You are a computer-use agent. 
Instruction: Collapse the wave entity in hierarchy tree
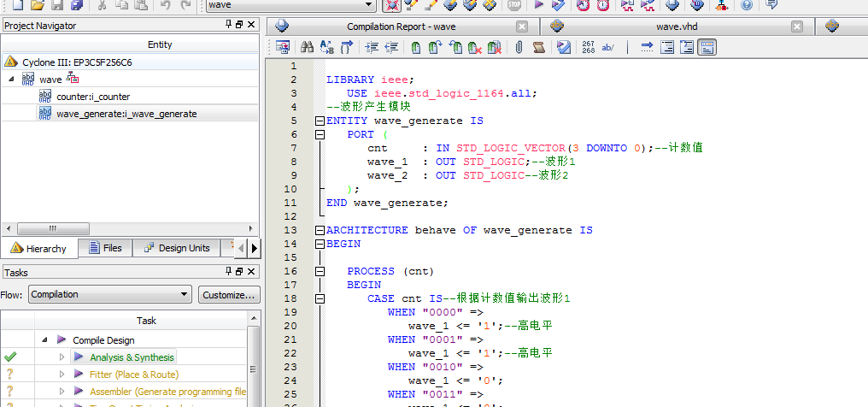(x=12, y=79)
